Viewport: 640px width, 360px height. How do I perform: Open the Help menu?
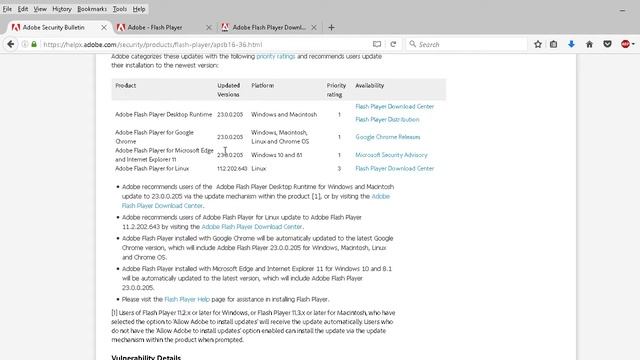coord(139,9)
